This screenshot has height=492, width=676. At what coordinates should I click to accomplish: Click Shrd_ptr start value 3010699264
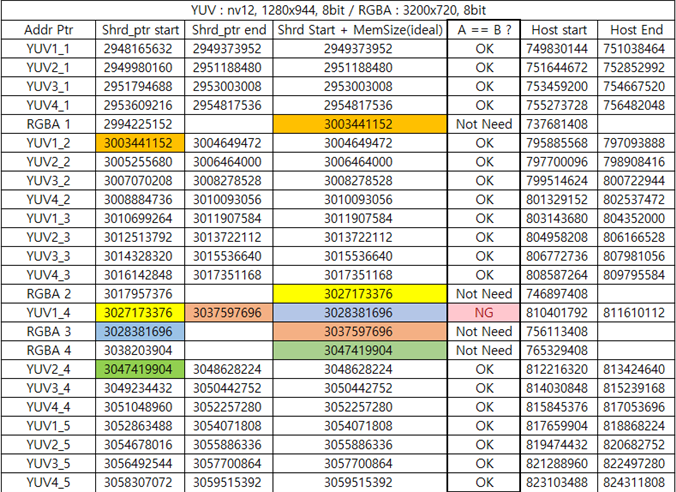[x=138, y=219]
